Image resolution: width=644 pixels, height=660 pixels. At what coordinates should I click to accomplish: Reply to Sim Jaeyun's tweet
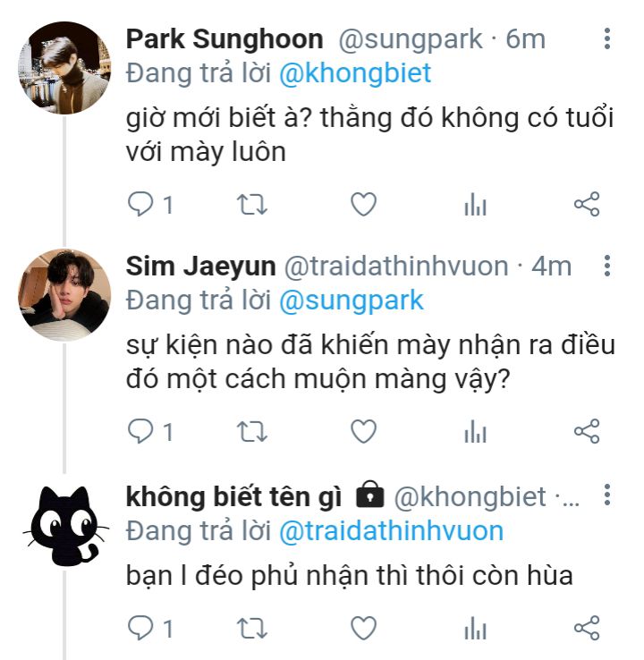(x=140, y=432)
